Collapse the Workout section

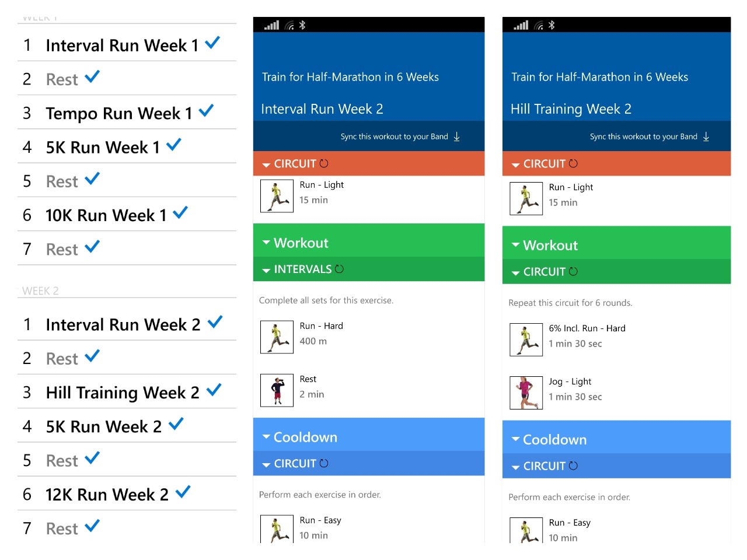coord(266,243)
